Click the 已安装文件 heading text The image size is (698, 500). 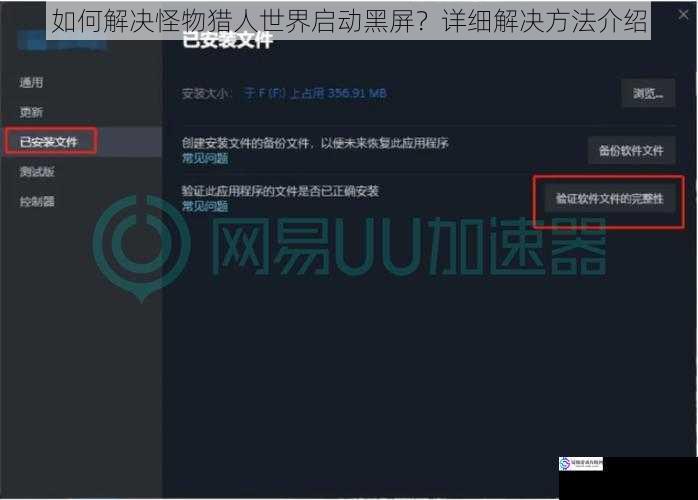coord(228,41)
